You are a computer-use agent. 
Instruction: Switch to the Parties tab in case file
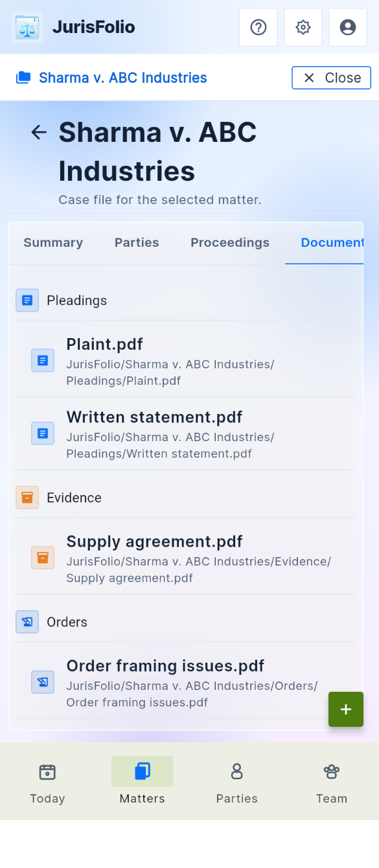tap(137, 243)
